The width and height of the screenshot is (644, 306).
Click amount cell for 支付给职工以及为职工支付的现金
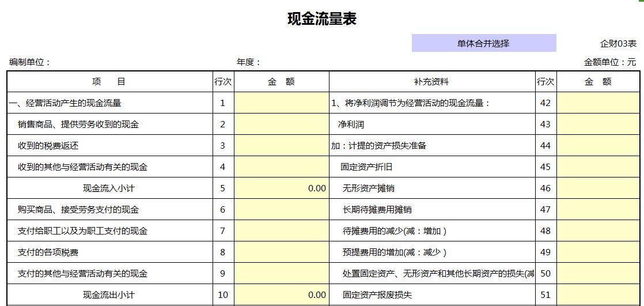[x=281, y=231]
